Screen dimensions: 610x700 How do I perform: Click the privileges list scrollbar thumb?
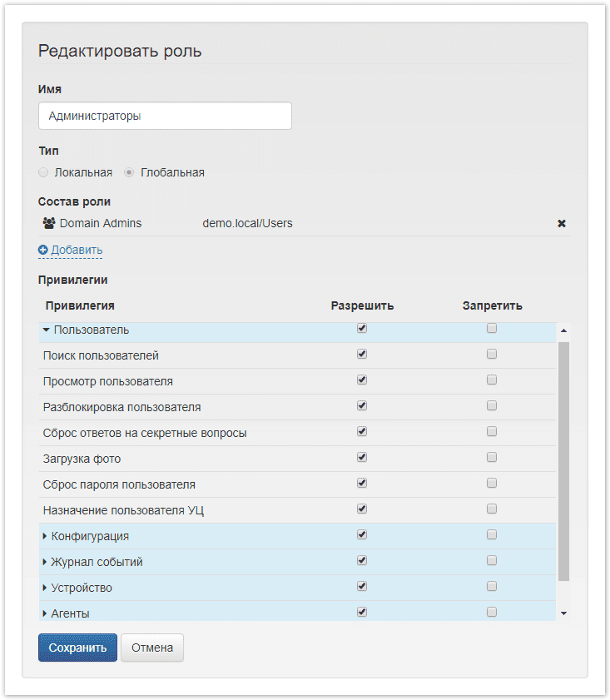563,458
